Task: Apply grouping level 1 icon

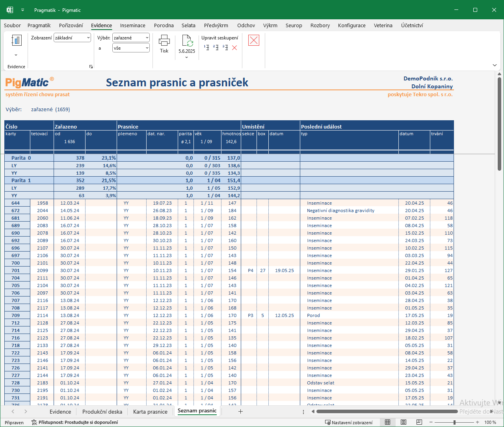Action: (x=206, y=48)
